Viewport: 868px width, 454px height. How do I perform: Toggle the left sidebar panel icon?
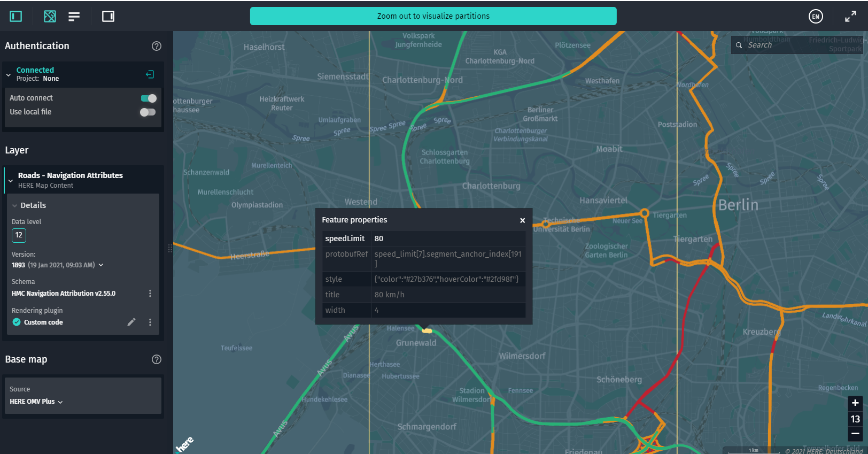(16, 17)
